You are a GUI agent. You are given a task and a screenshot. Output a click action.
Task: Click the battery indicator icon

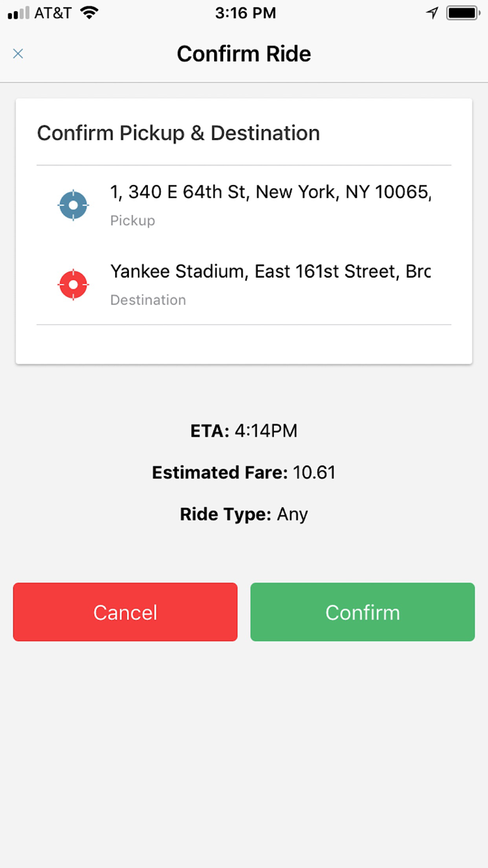tap(463, 12)
